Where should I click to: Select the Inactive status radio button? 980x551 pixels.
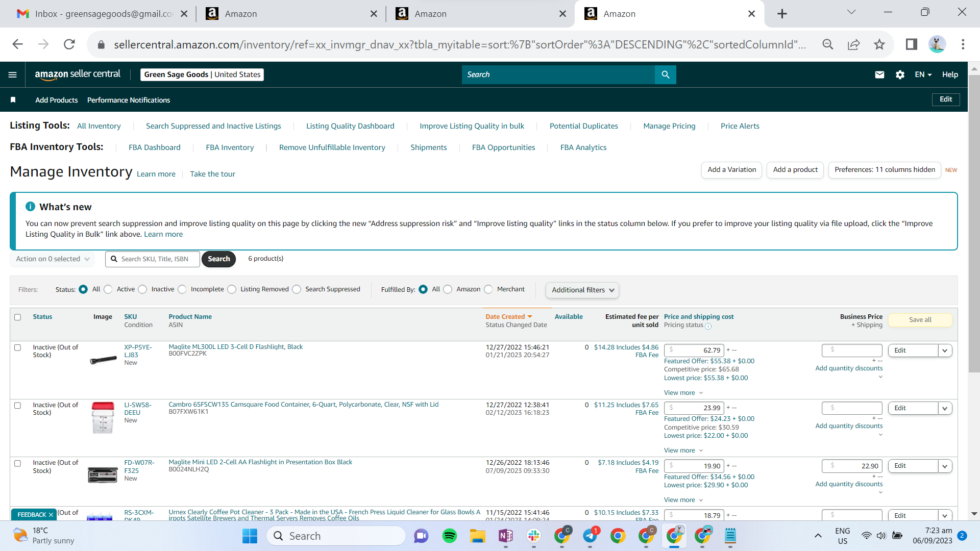click(x=143, y=289)
